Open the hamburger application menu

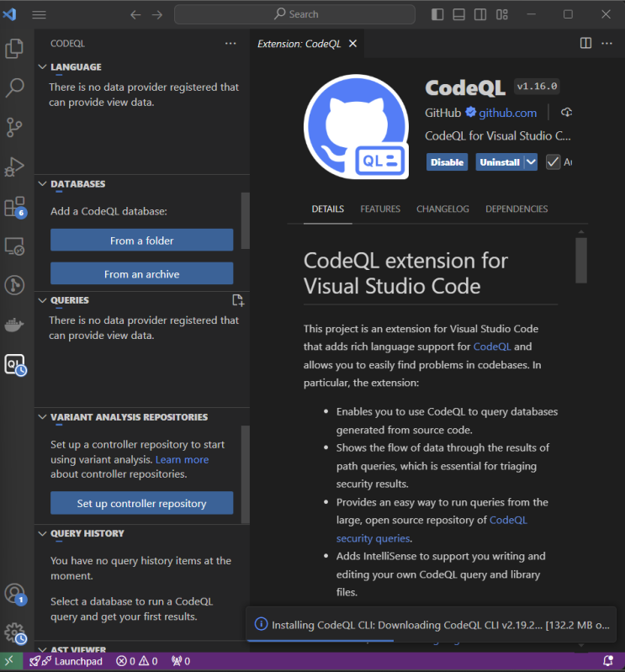[39, 14]
